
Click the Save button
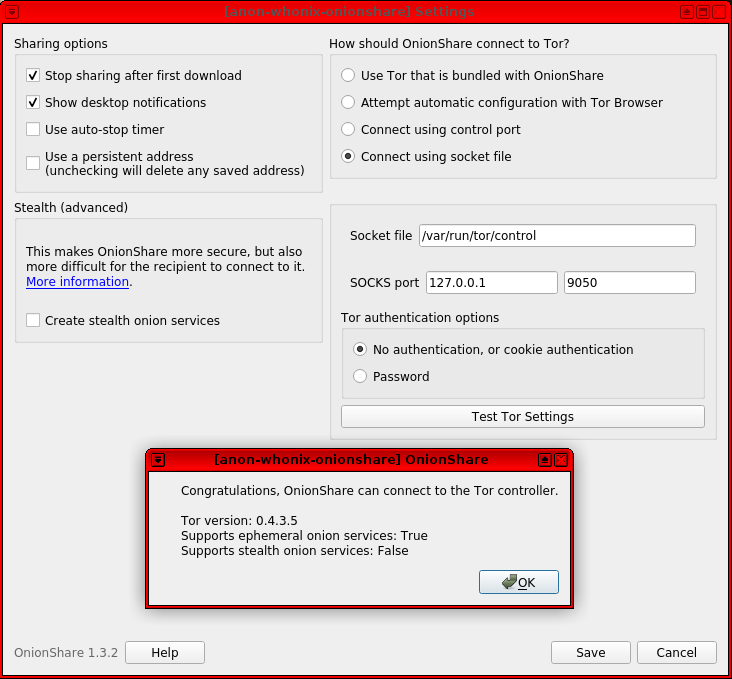590,653
